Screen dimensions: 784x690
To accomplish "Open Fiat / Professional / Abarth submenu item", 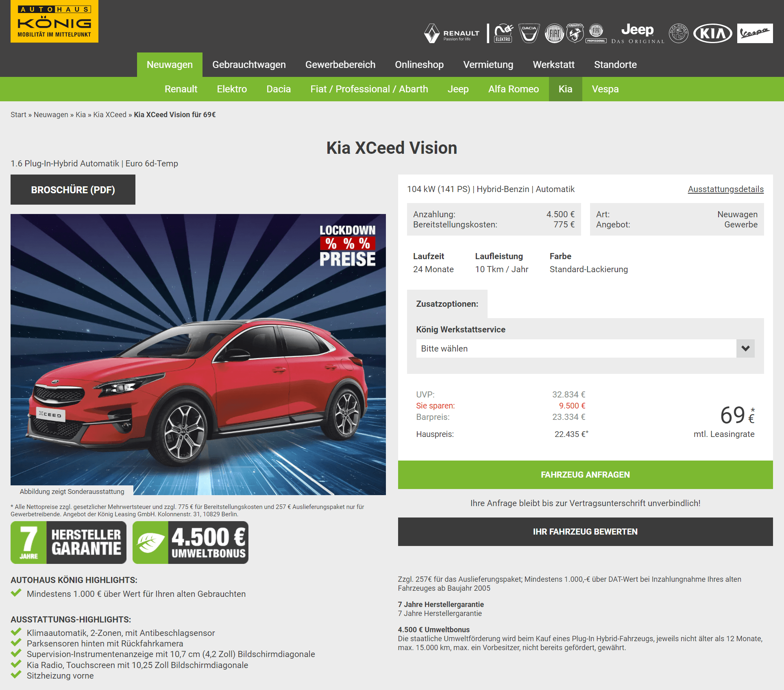I will pyautogui.click(x=369, y=89).
